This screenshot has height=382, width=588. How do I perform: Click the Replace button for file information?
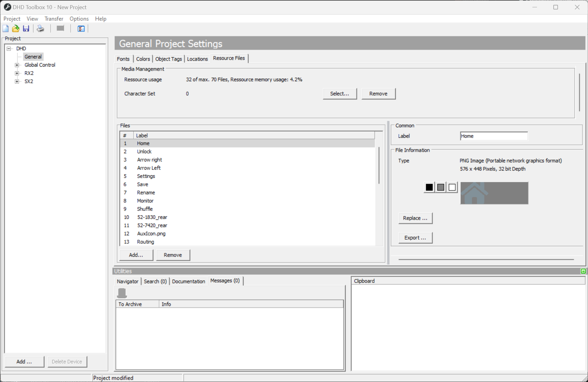[x=415, y=218]
